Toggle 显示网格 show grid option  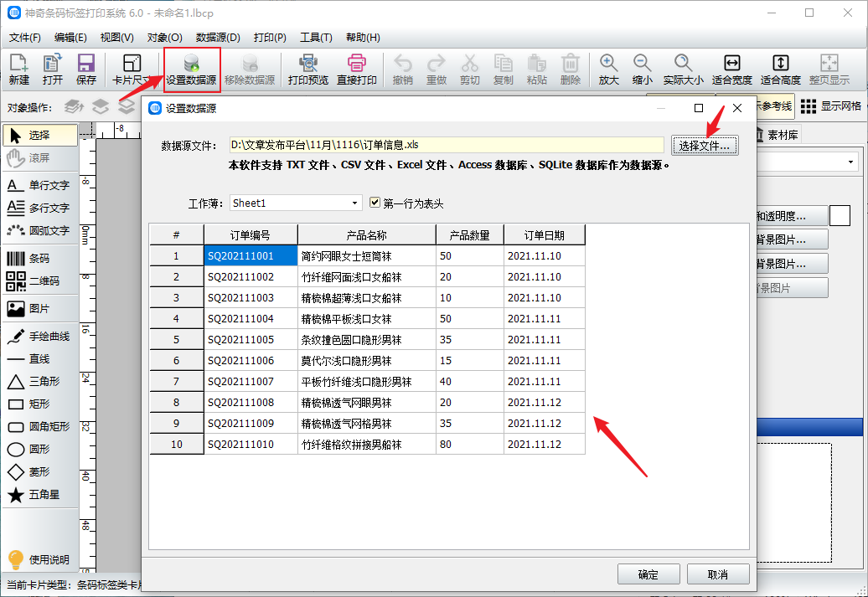(x=831, y=106)
